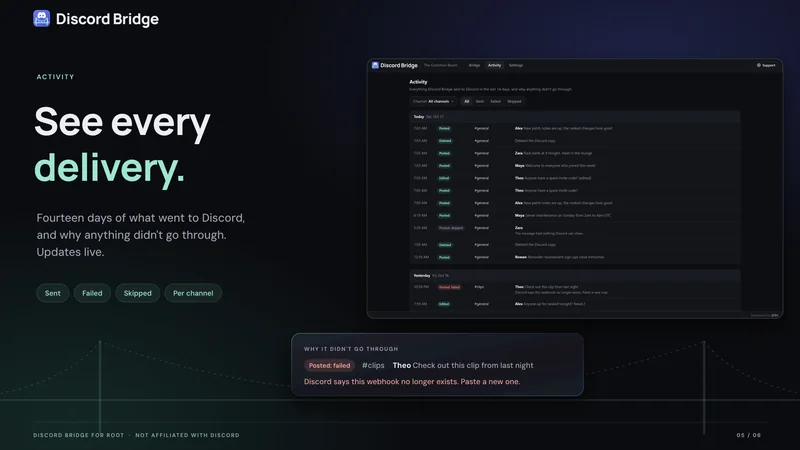Choose the Sent filter beside the All filter

pyautogui.click(x=480, y=102)
